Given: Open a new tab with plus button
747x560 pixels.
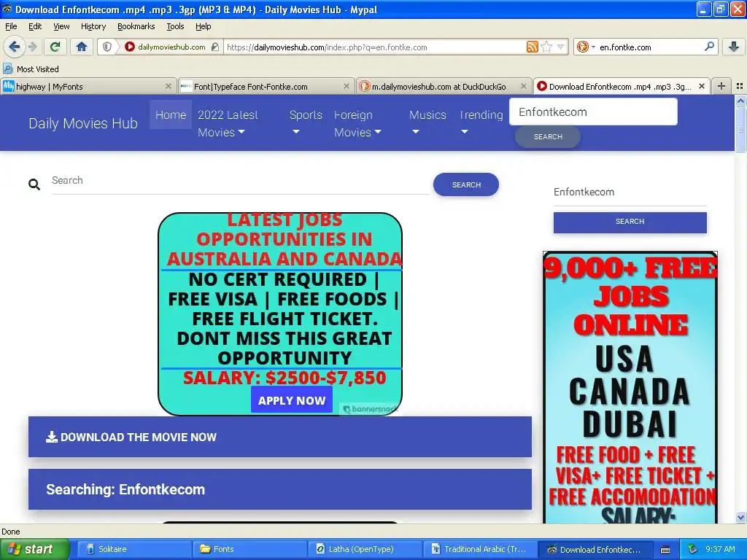Looking at the screenshot, I should pos(721,86).
